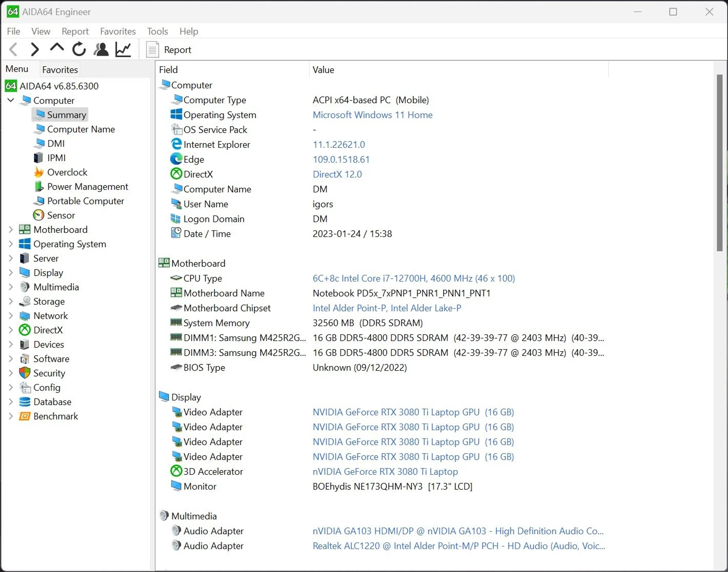Click the vertical scrollbar thumb in the details pane
This screenshot has height=572, width=728.
tap(720, 163)
